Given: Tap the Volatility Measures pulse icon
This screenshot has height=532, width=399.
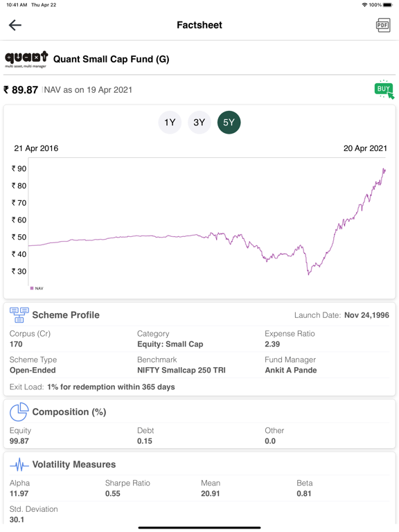Looking at the screenshot, I should [19, 465].
